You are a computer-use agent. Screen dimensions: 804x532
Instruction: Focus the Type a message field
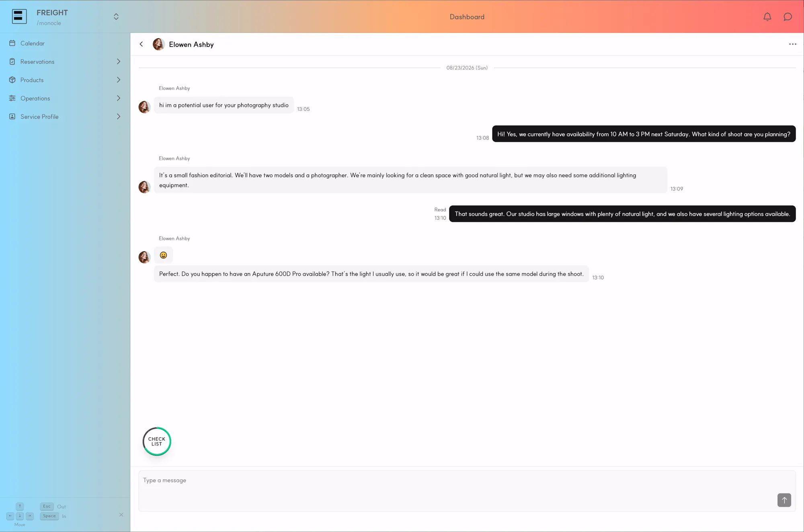point(467,491)
